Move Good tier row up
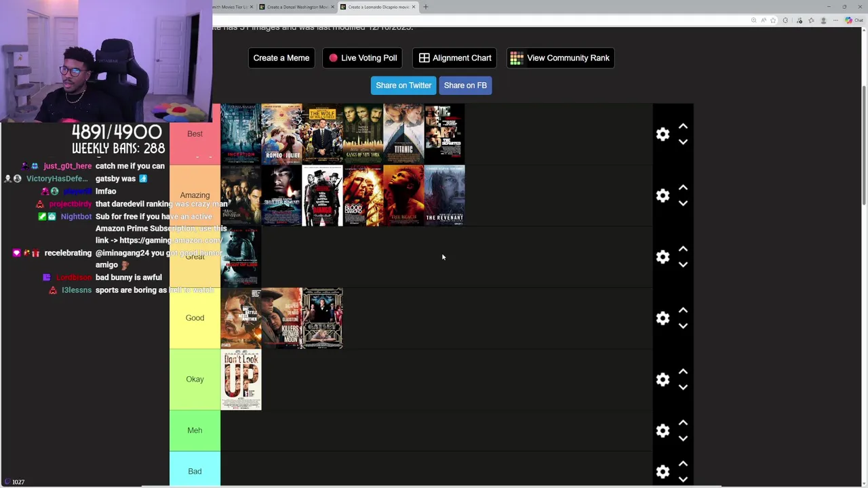The height and width of the screenshot is (488, 868). click(683, 310)
